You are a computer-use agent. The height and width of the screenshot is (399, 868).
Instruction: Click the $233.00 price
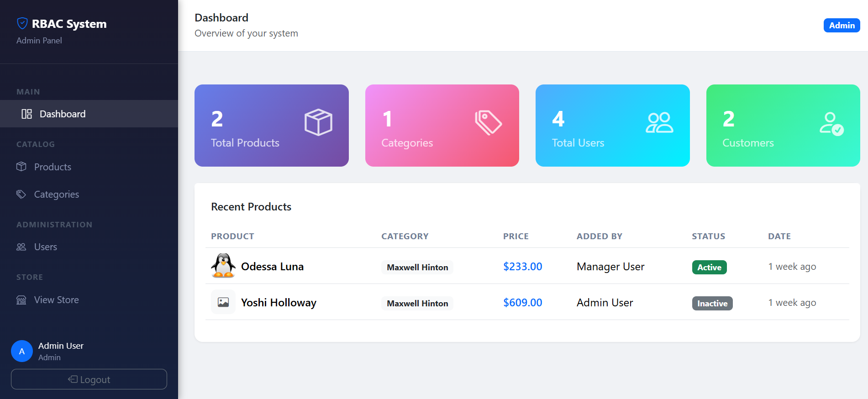pos(523,267)
